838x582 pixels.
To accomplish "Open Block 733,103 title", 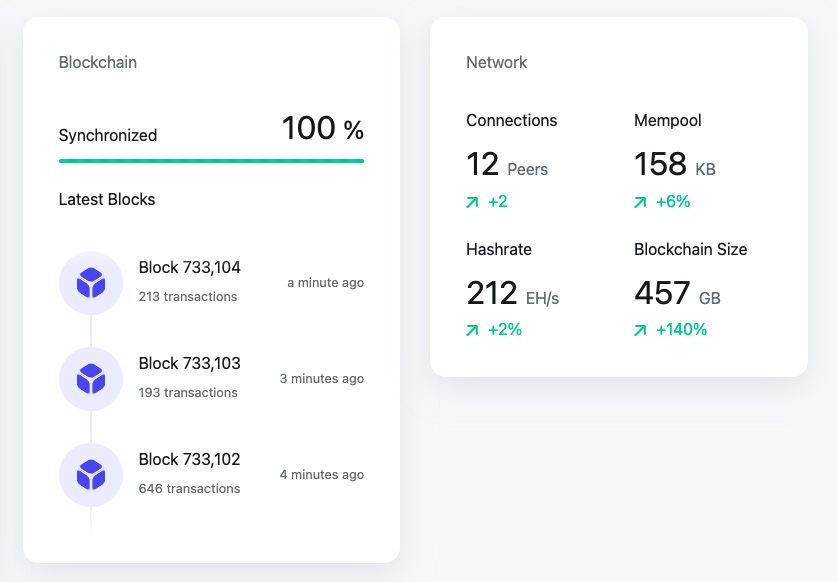I will point(190,363).
